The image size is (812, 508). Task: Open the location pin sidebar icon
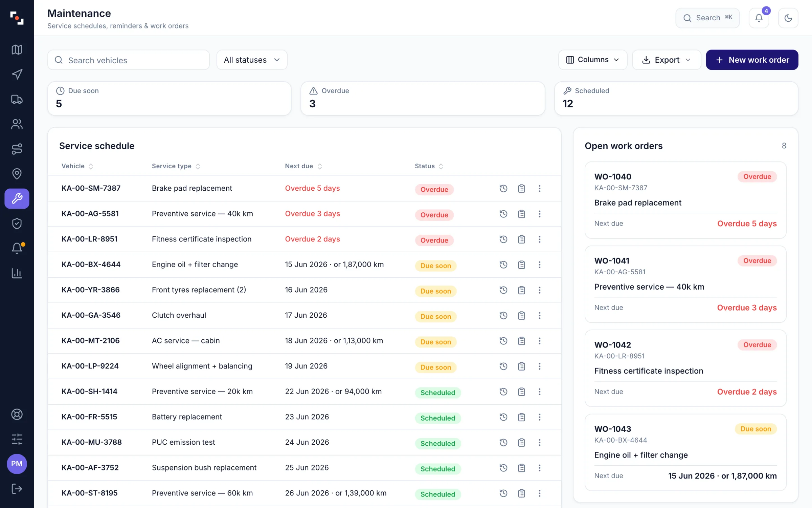click(x=17, y=174)
